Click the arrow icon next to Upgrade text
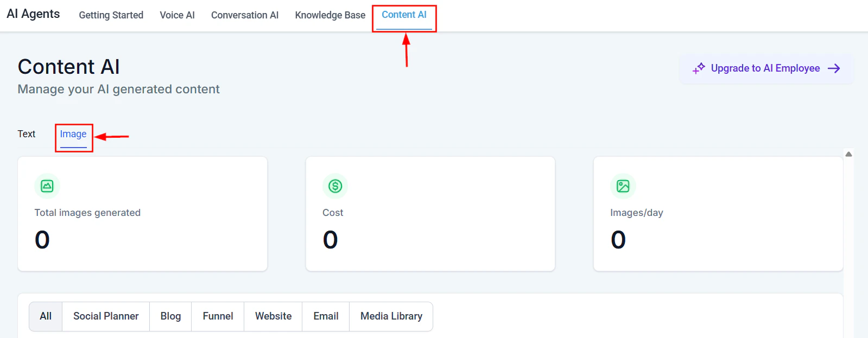 tap(833, 68)
